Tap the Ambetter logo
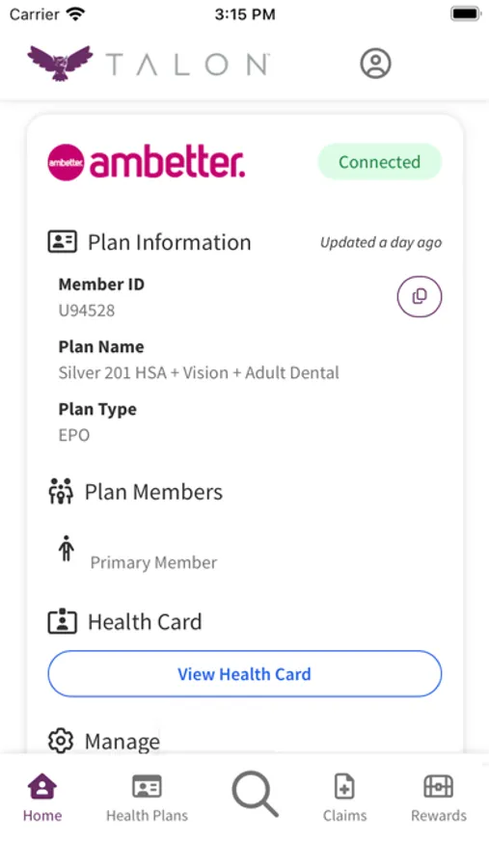 point(147,162)
